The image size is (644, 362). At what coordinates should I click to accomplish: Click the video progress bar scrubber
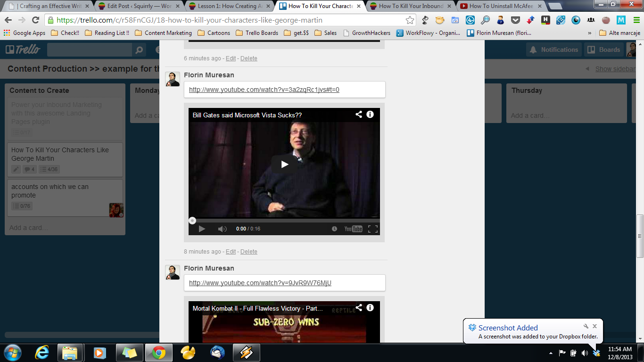click(x=192, y=221)
